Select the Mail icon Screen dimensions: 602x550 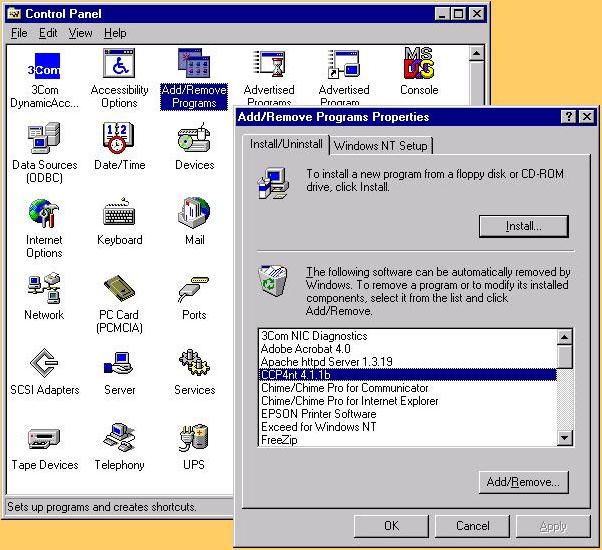194,212
